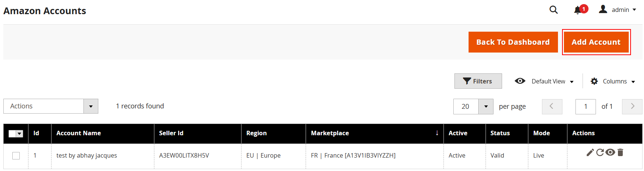Screen dimensions: 644x171
Task: Delete account using trash icon
Action: pos(620,152)
